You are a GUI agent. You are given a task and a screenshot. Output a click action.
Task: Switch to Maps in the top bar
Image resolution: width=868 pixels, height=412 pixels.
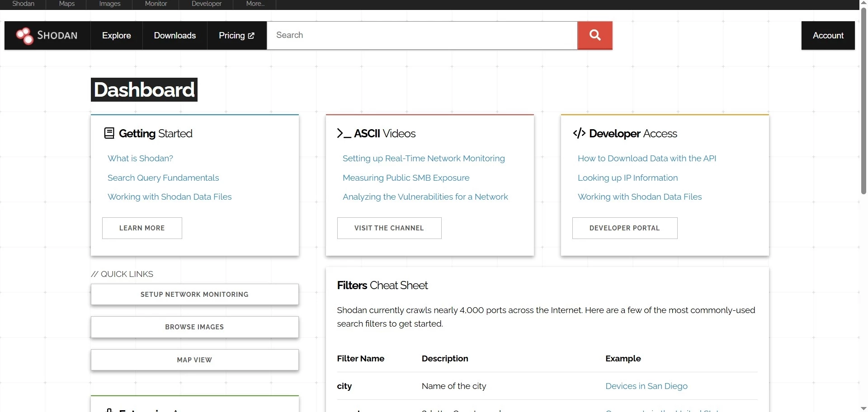(66, 4)
